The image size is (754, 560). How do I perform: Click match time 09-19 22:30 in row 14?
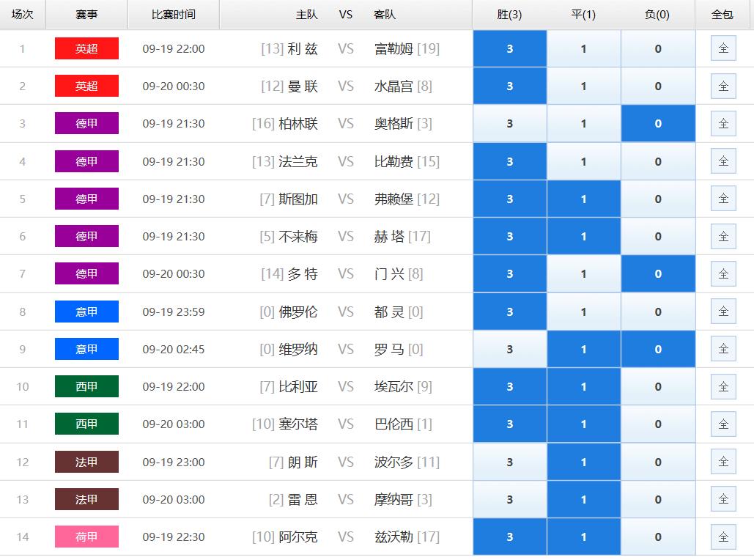coord(174,537)
